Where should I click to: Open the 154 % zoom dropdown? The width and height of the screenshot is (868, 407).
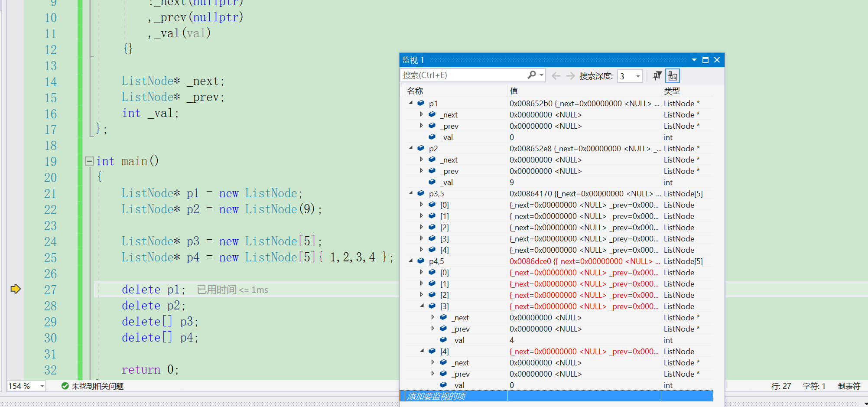coord(42,386)
